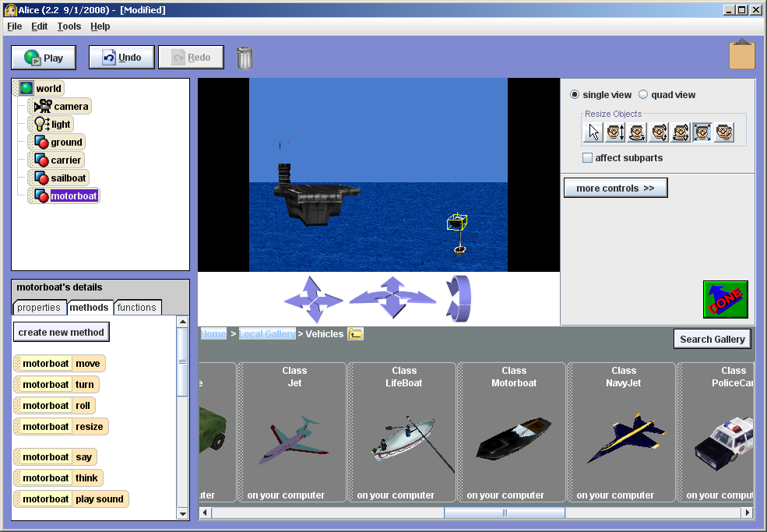Click the Play button
Image resolution: width=767 pixels, height=532 pixels.
(44, 58)
